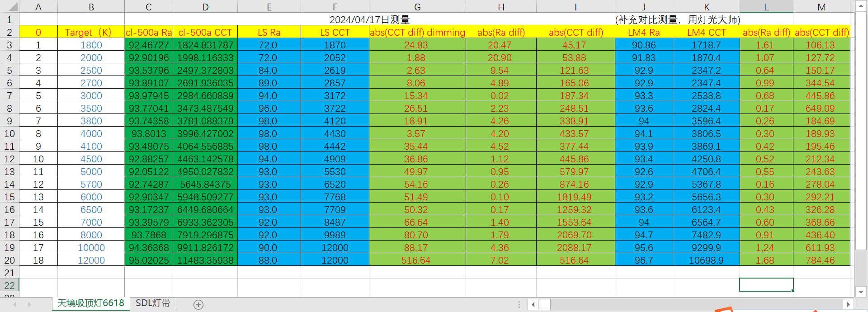Select LS CCT cell 7768
The width and height of the screenshot is (868, 312).
click(x=335, y=197)
